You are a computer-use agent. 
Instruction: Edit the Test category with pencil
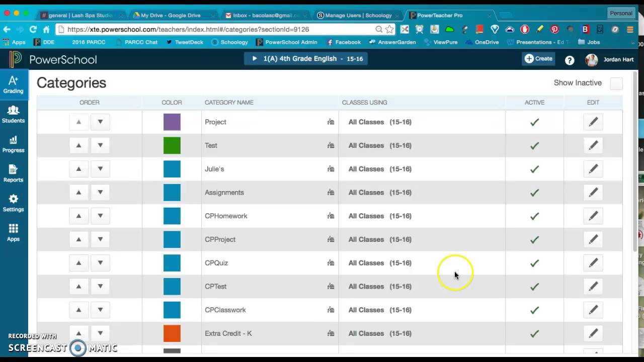pyautogui.click(x=593, y=145)
